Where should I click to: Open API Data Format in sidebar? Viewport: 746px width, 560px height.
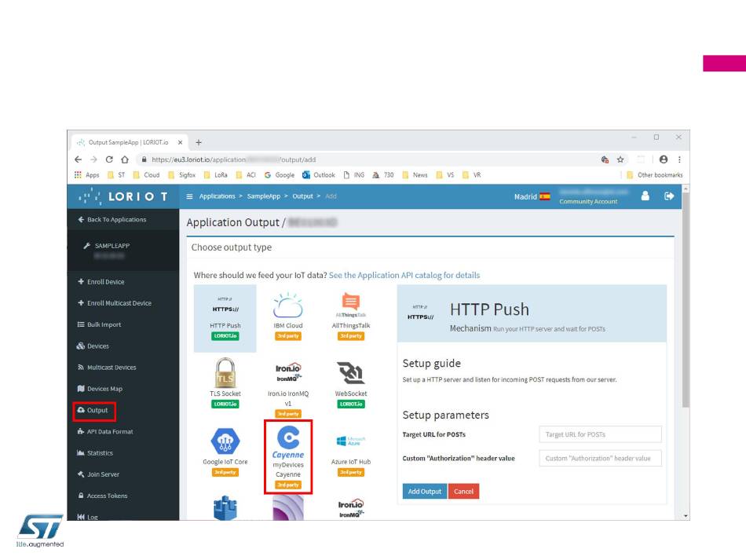[105, 431]
